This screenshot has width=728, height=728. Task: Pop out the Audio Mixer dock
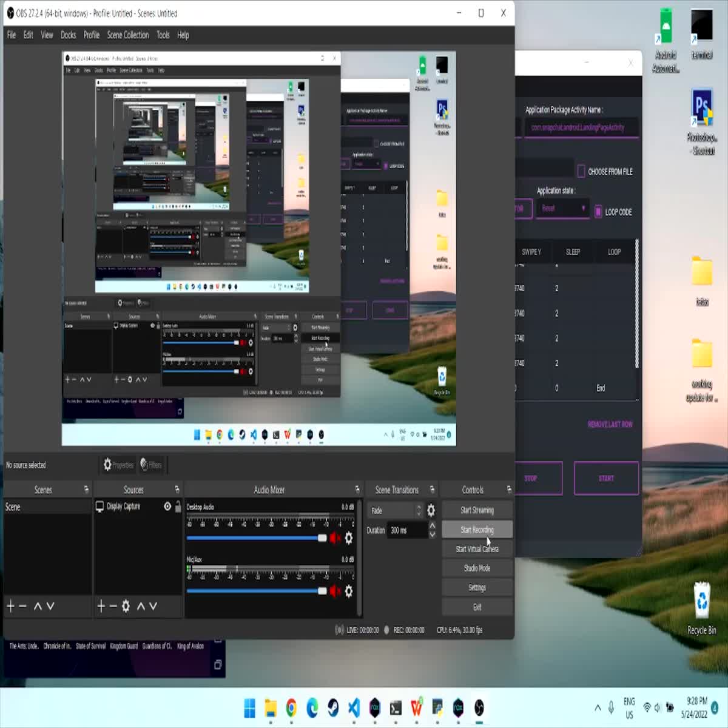point(357,490)
